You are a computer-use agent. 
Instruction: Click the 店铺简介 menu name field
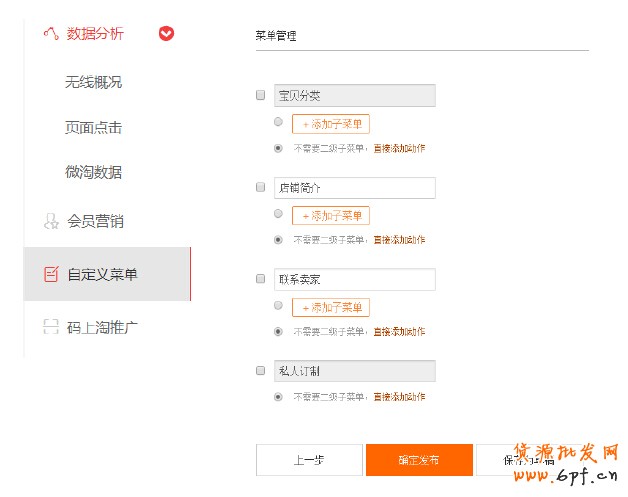[354, 188]
